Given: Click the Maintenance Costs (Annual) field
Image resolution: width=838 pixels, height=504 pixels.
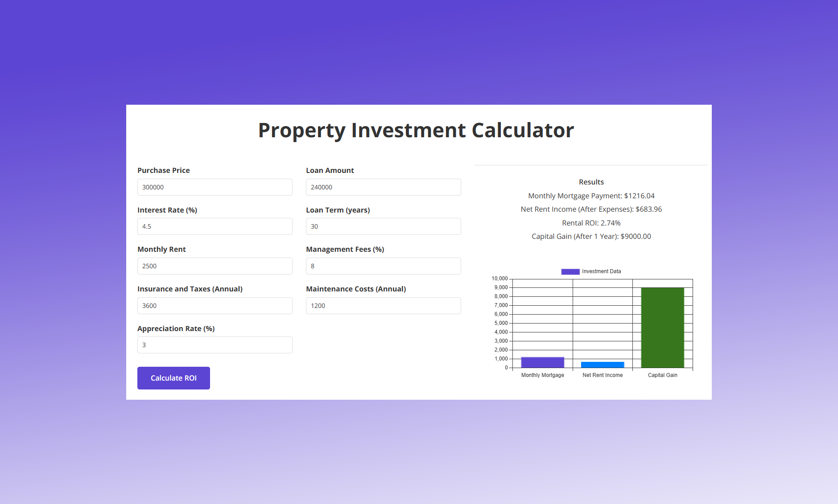Looking at the screenshot, I should (x=383, y=306).
